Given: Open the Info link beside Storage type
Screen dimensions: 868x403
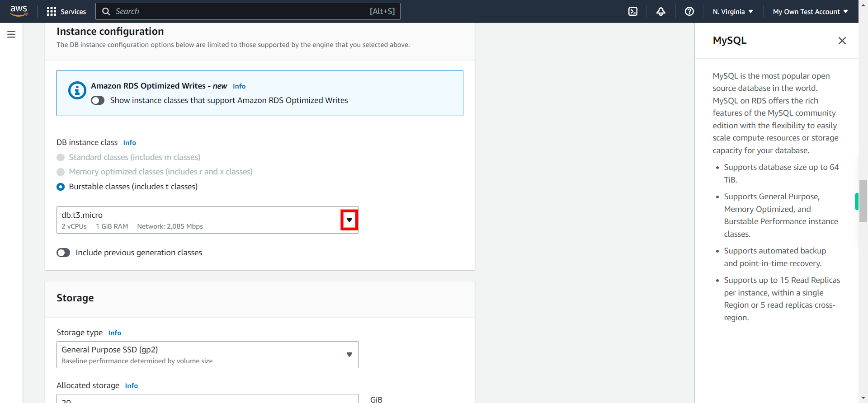Looking at the screenshot, I should pyautogui.click(x=114, y=333).
